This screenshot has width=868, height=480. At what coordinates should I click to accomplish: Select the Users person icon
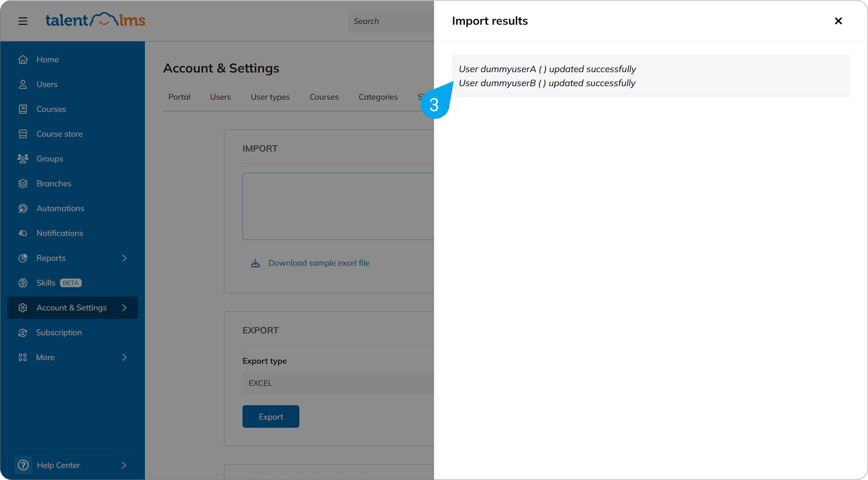pos(23,84)
